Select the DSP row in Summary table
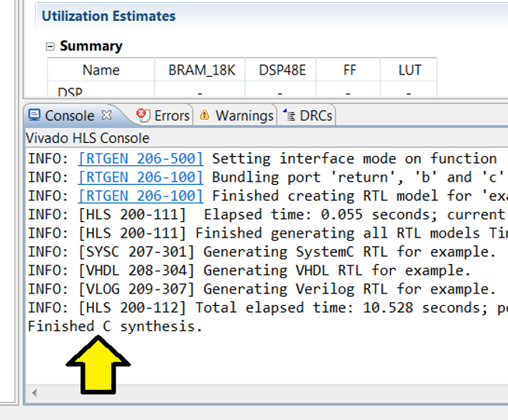The image size is (508, 420). coord(70,92)
